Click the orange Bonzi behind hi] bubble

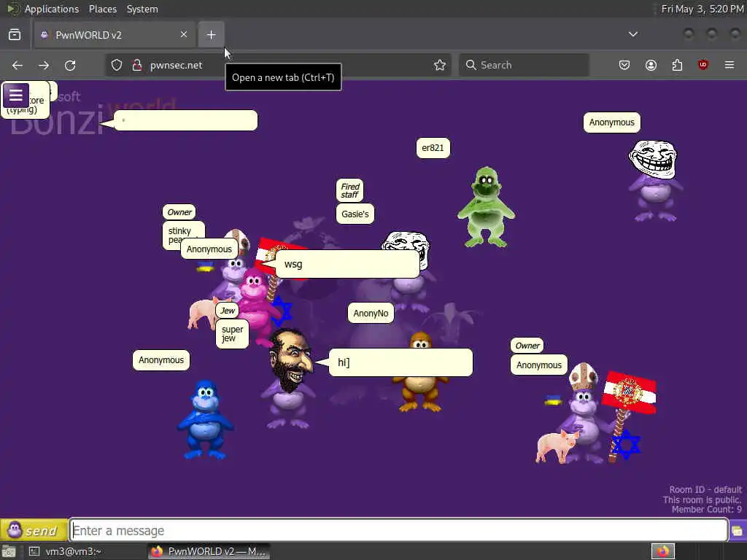click(420, 394)
